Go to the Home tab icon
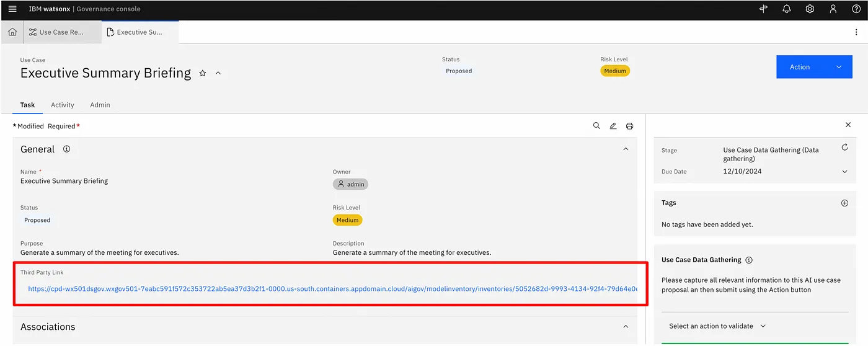The height and width of the screenshot is (346, 868). pos(12,32)
